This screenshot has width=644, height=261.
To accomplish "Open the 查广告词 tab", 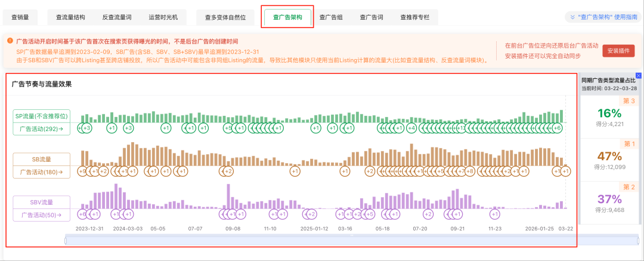I will [x=372, y=18].
